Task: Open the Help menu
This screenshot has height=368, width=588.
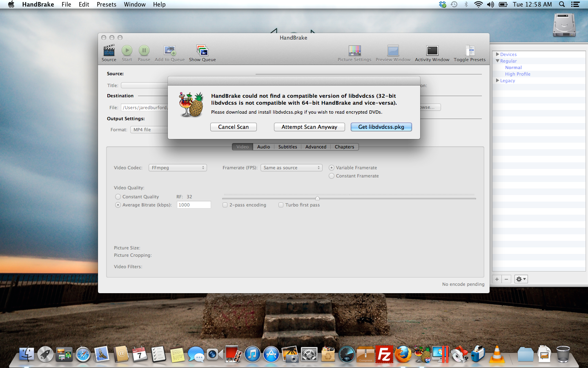Action: click(159, 4)
